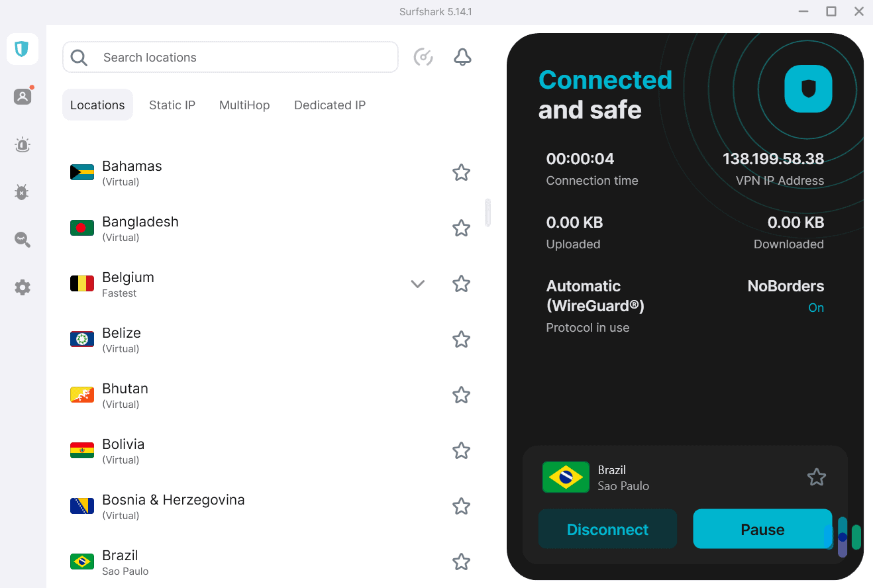Run the connection speed test

(x=423, y=57)
